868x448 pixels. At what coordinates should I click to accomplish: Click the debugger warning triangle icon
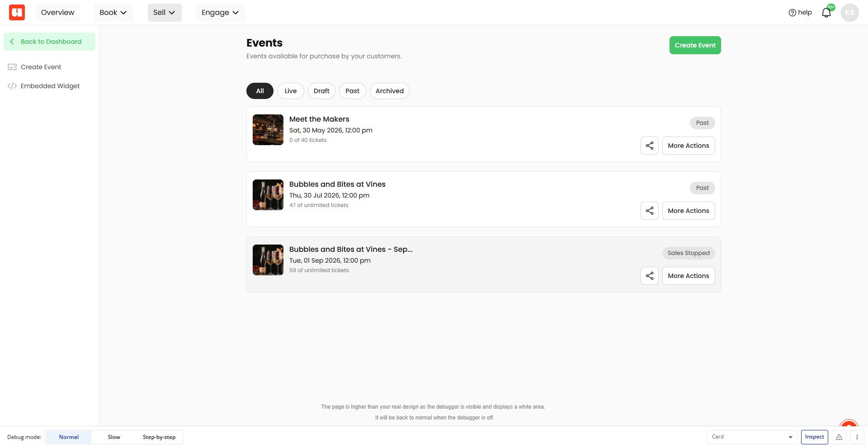[839, 437]
